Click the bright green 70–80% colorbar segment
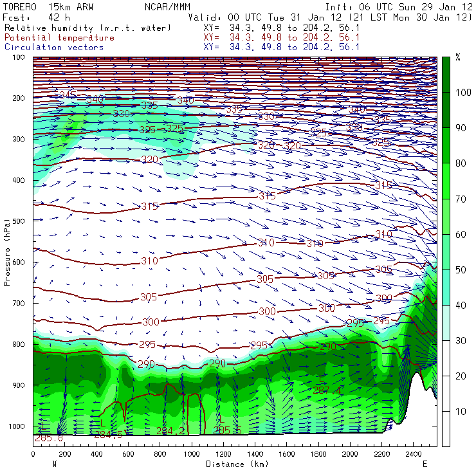The height and width of the screenshot is (476, 476). tap(446, 181)
